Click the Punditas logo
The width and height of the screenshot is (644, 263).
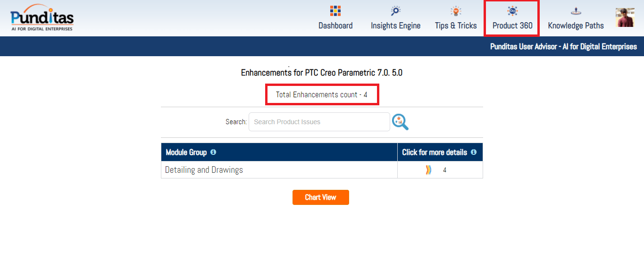click(x=42, y=19)
